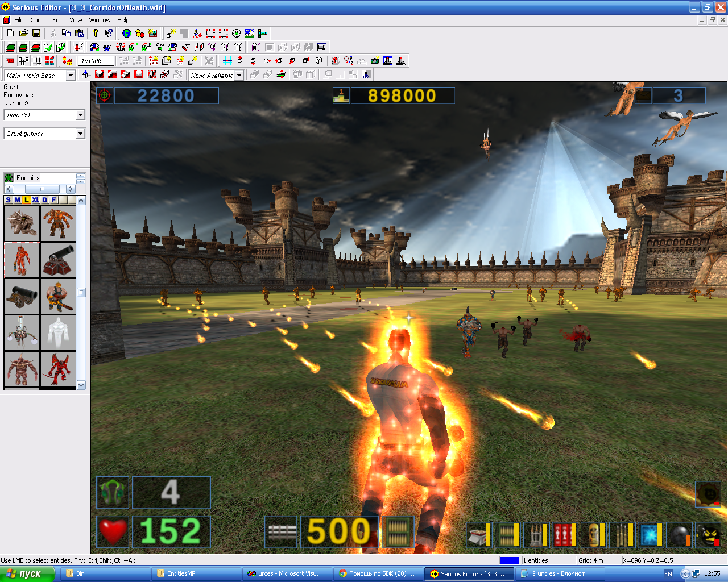
Task: Toggle the D button in browser
Action: click(45, 200)
